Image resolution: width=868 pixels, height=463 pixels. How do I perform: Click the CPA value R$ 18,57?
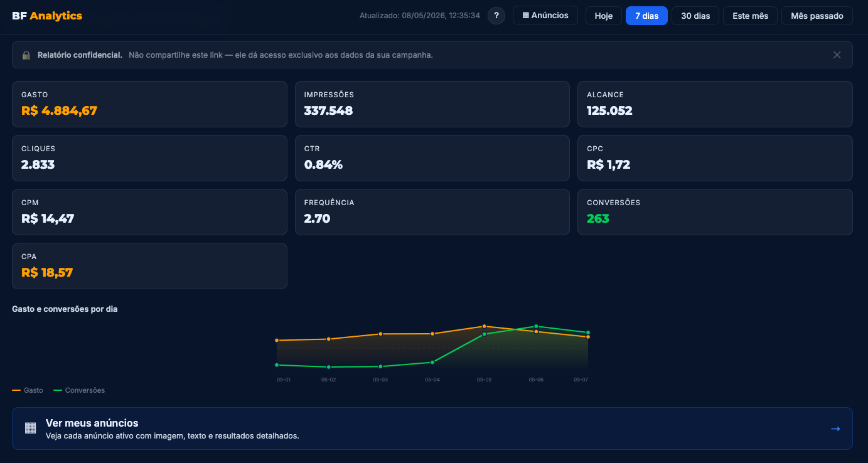click(x=48, y=273)
